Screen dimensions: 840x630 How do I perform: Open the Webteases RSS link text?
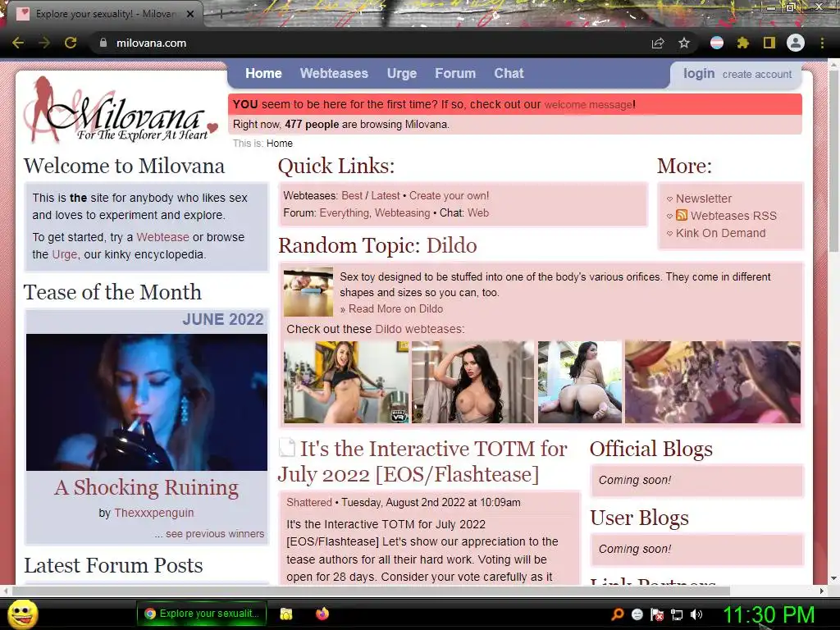pyautogui.click(x=733, y=216)
